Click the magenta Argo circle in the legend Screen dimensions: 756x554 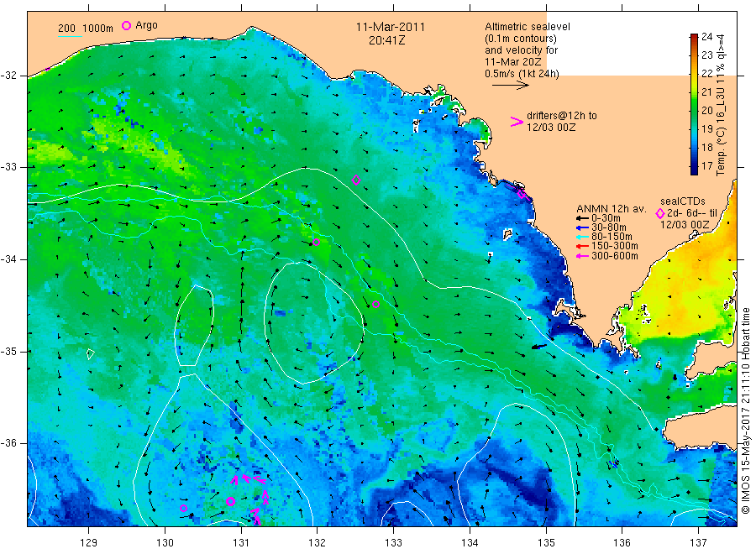pyautogui.click(x=126, y=25)
